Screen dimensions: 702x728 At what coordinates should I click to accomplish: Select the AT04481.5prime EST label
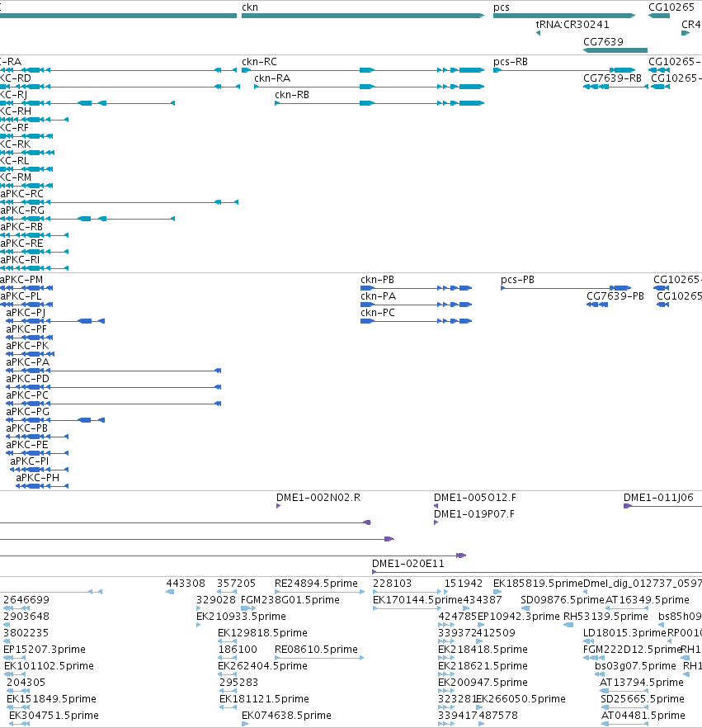coord(643,716)
